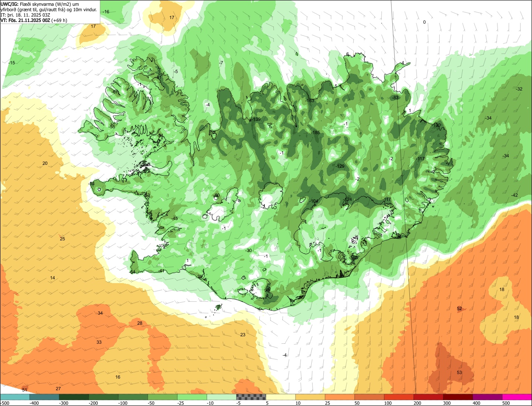Click the purple 400 to 500 legend swatch
This screenshot has width=532, height=406.
point(487,397)
